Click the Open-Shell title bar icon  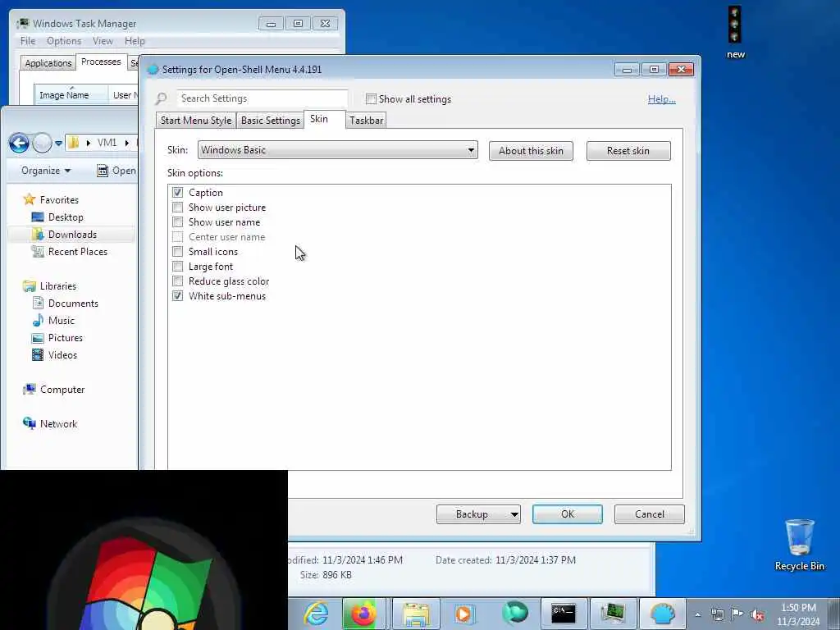pos(153,70)
